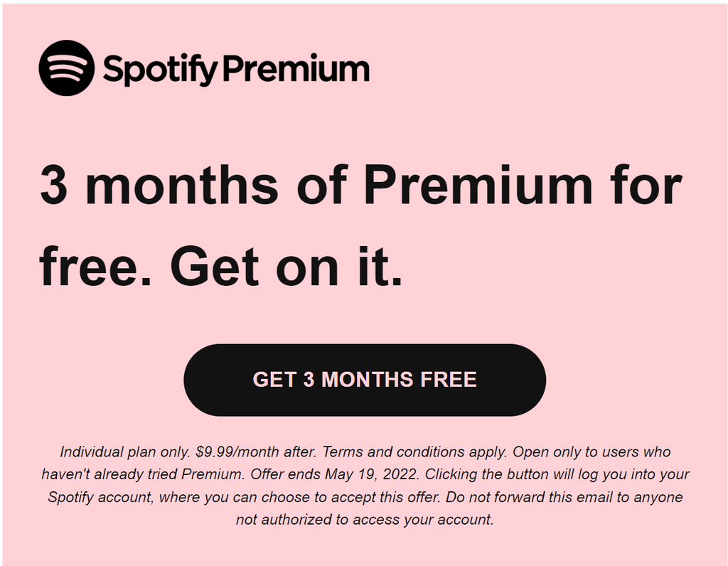
Task: Click the headline "3 months of Premium for"
Action: click(x=360, y=185)
